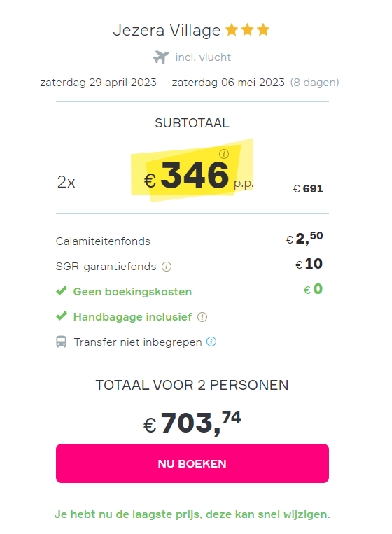Screen dimensions: 392x534
Task: Click green checkmark next to Handbagage inclusief
Action: 62,316
